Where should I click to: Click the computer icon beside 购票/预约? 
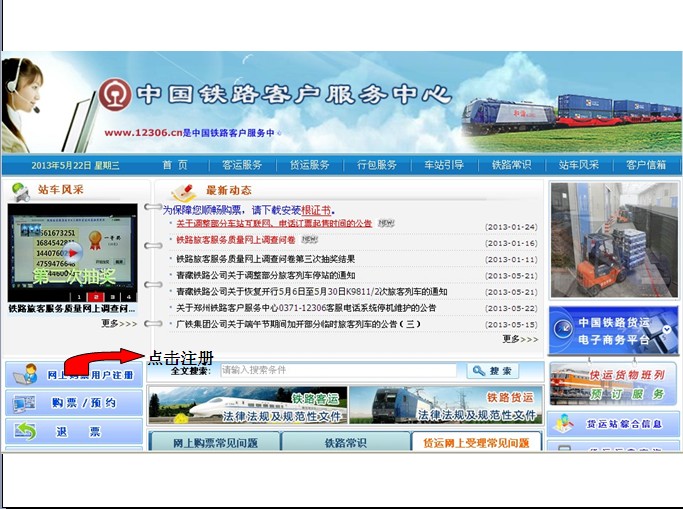pyautogui.click(x=24, y=403)
